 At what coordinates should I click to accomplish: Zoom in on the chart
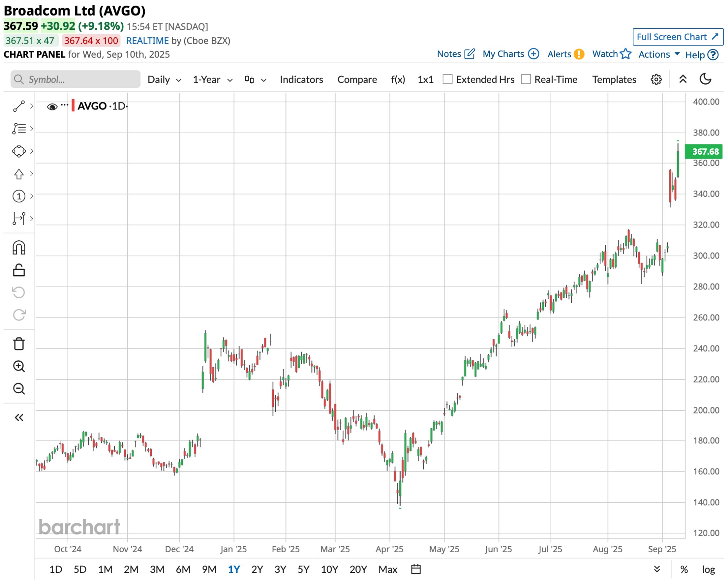pos(19,366)
